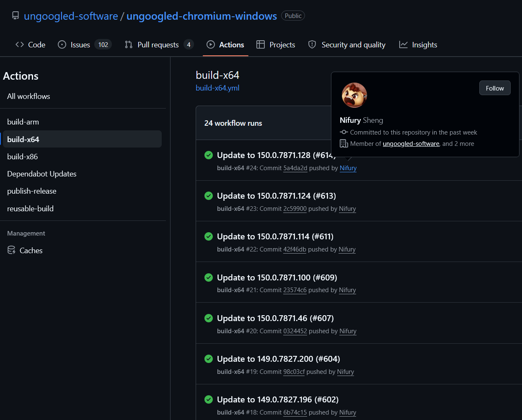Viewport: 522px width, 420px height.
Task: Click the "24 workflow runs" heading text
Action: point(233,123)
